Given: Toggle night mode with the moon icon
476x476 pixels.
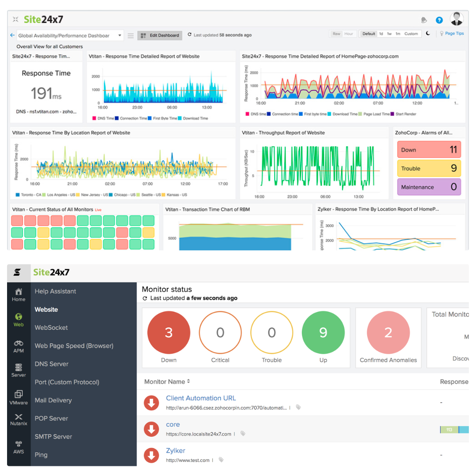Looking at the screenshot, I should [428, 33].
